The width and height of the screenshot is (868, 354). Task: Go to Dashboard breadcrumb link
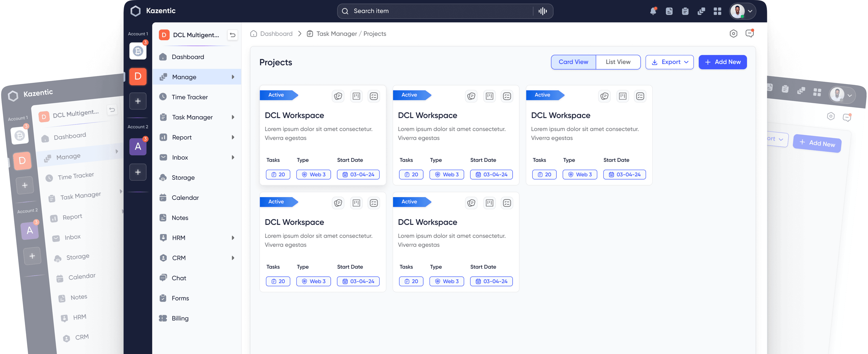[x=271, y=34]
